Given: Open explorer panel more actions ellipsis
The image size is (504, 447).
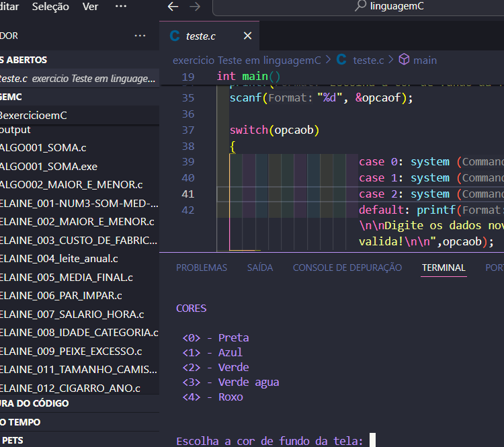Looking at the screenshot, I should coord(140,36).
